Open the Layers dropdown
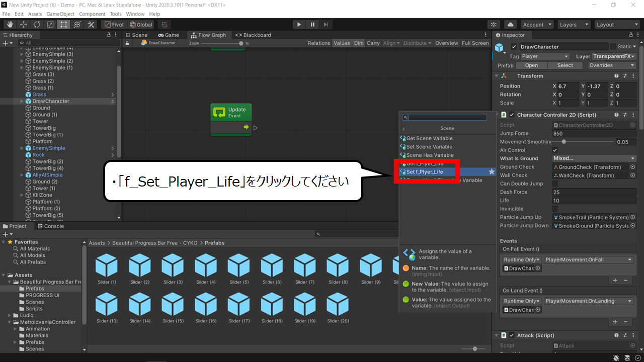 pos(573,25)
